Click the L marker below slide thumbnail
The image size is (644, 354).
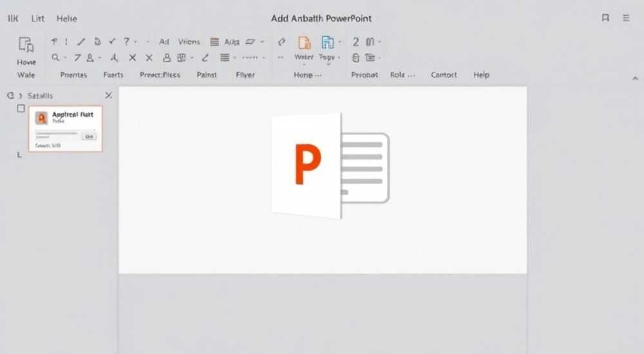coord(19,155)
